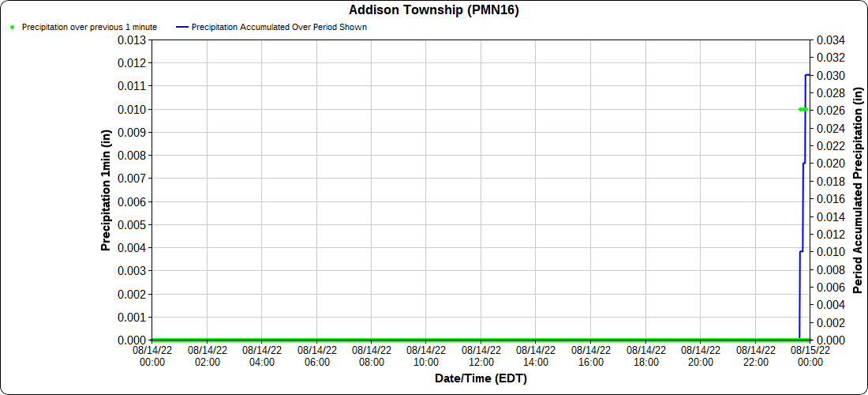Toggle the 'Precipitation Accumulated Over Period Shown' series
The image size is (868, 395).
279,27
